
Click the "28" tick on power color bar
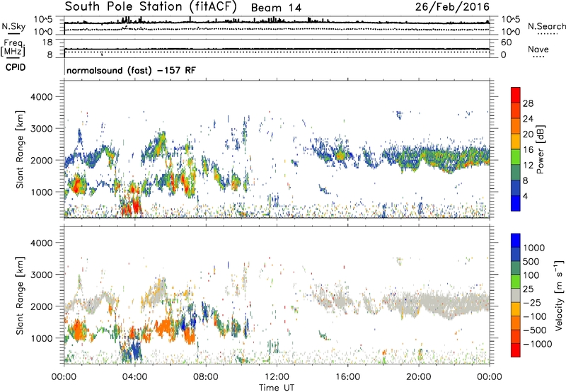[528, 103]
